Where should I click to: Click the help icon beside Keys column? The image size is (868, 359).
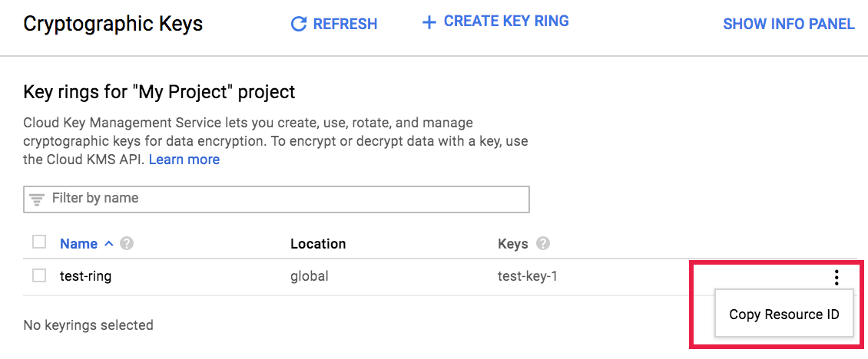click(543, 244)
